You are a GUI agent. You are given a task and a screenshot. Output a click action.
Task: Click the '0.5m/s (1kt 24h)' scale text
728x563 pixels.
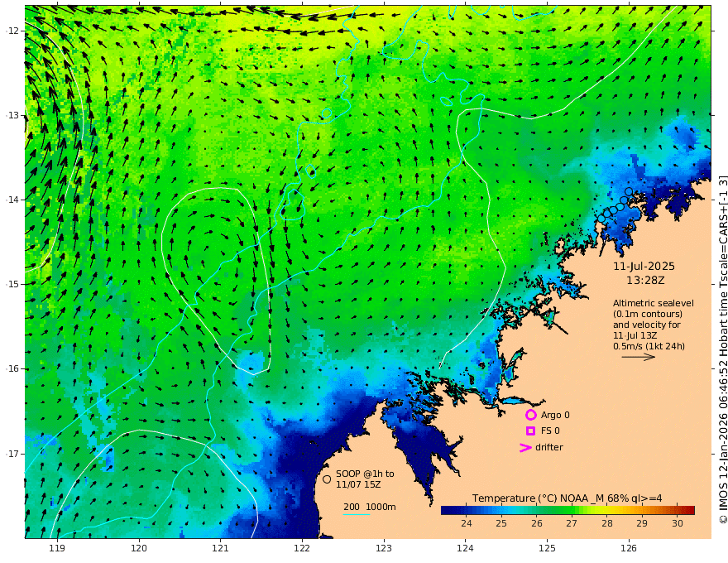(649, 346)
